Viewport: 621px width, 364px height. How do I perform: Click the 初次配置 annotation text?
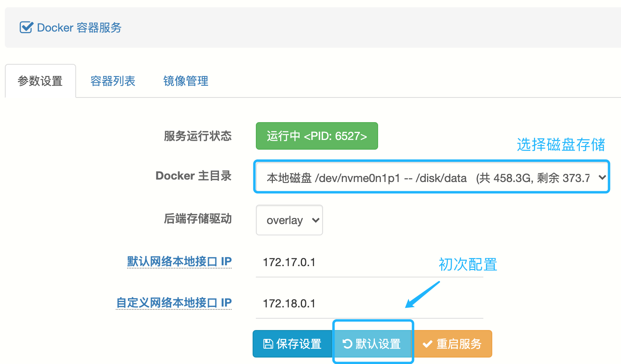[x=468, y=265]
